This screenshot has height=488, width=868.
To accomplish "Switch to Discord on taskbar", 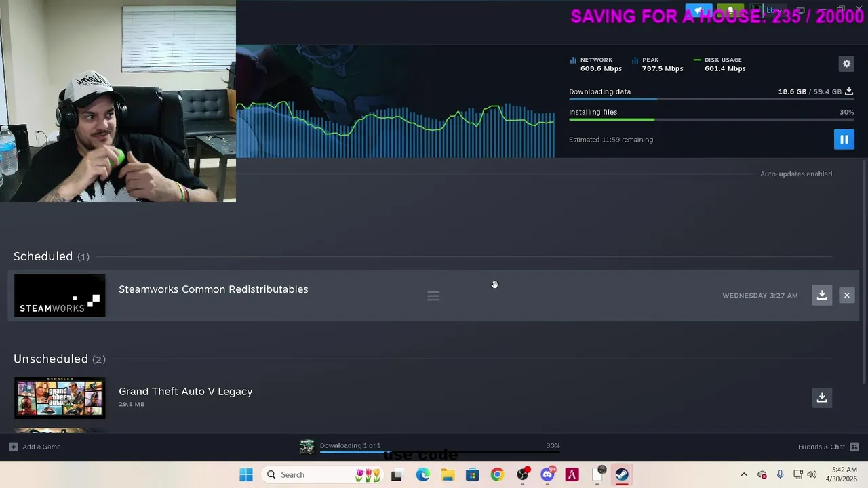I will tap(547, 475).
